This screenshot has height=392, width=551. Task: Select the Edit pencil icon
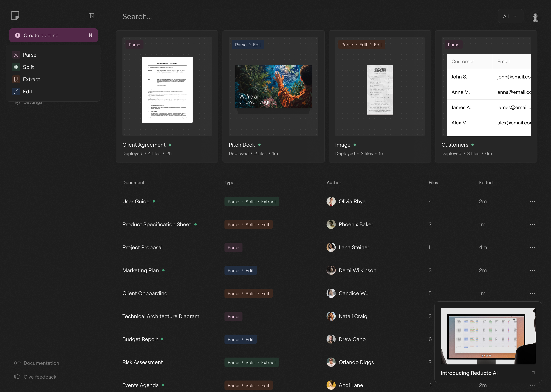coord(16,91)
